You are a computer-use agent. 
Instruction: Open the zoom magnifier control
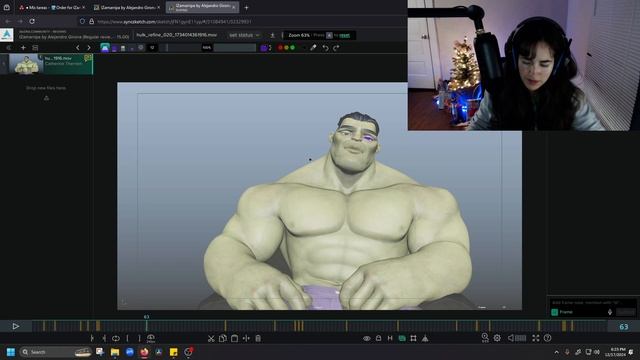click(x=485, y=338)
